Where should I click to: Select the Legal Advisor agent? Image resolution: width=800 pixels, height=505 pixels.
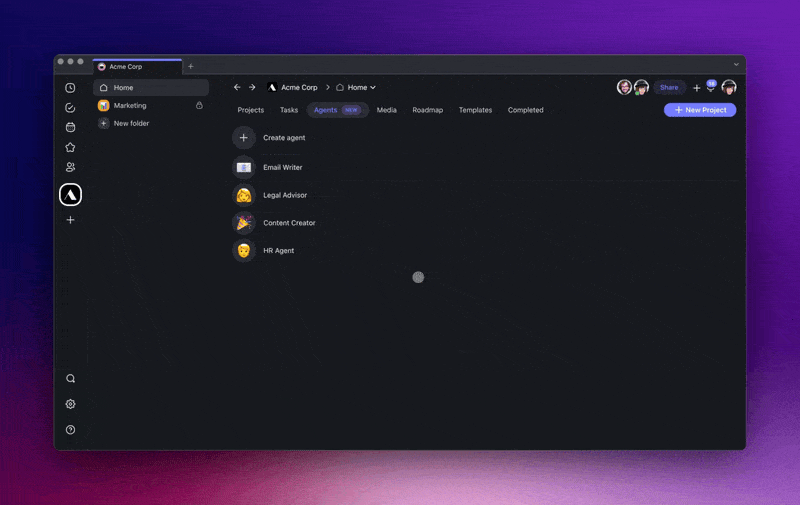tap(285, 195)
